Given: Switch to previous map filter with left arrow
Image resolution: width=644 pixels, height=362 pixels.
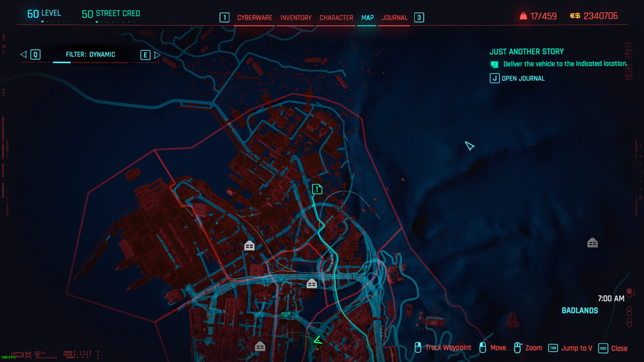Looking at the screenshot, I should click(24, 55).
